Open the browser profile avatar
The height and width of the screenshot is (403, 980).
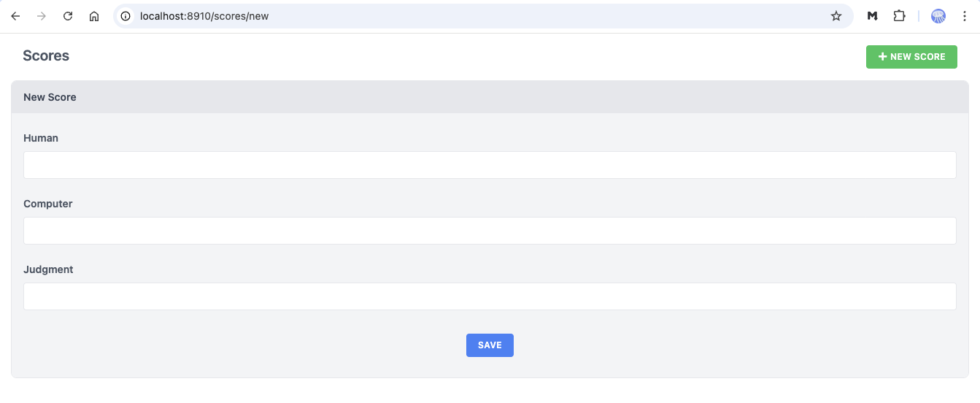click(x=938, y=16)
